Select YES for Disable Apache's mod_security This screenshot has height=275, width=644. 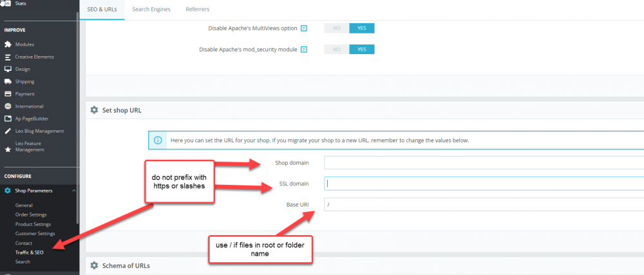pyautogui.click(x=362, y=49)
